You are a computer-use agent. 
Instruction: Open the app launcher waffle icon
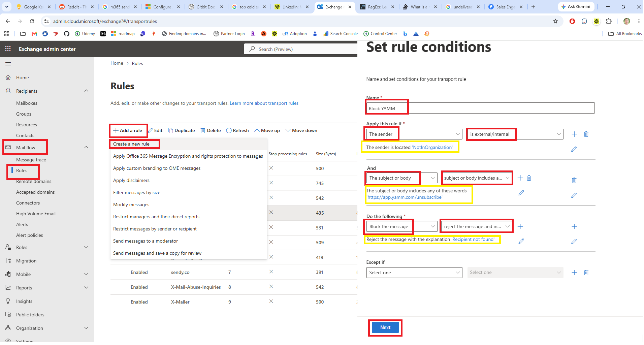click(x=8, y=49)
